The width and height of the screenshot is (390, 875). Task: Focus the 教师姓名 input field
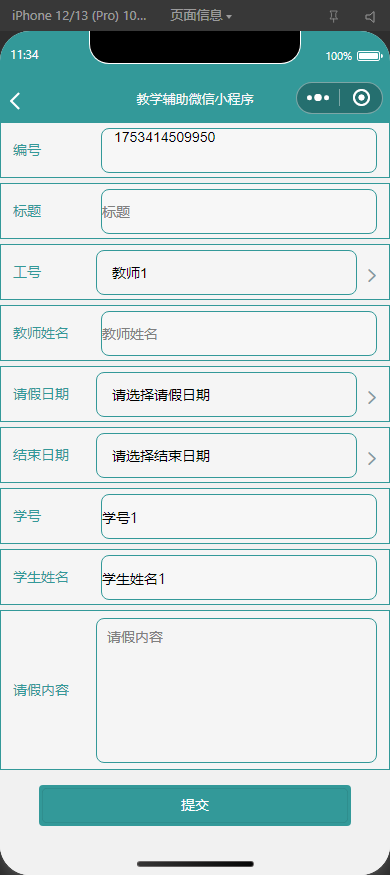(239, 334)
